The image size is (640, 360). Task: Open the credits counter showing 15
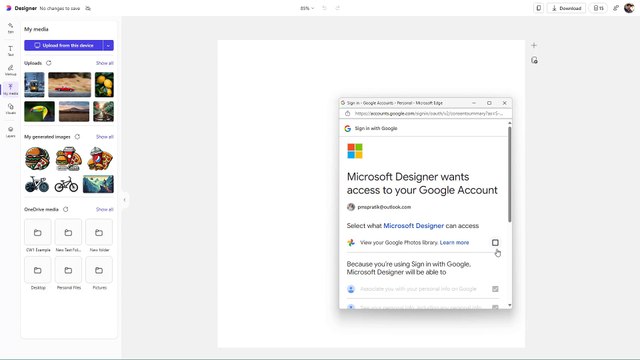[x=598, y=8]
